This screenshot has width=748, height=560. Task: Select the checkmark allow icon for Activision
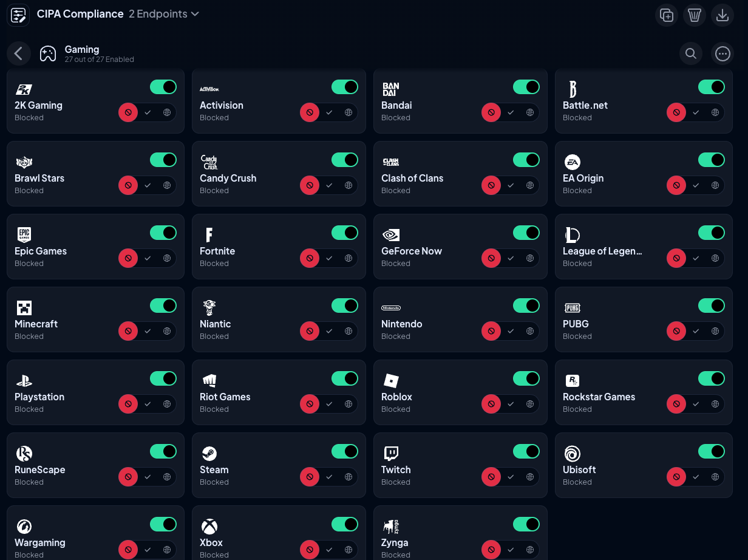click(329, 112)
